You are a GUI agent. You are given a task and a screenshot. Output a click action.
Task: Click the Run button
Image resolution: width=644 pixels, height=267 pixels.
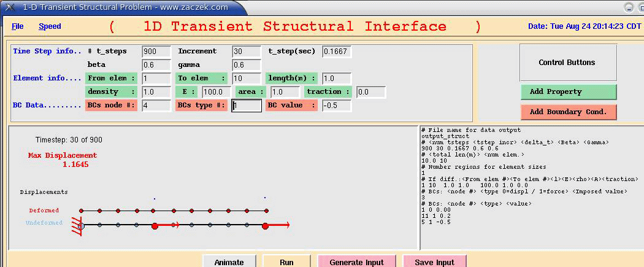(x=286, y=261)
